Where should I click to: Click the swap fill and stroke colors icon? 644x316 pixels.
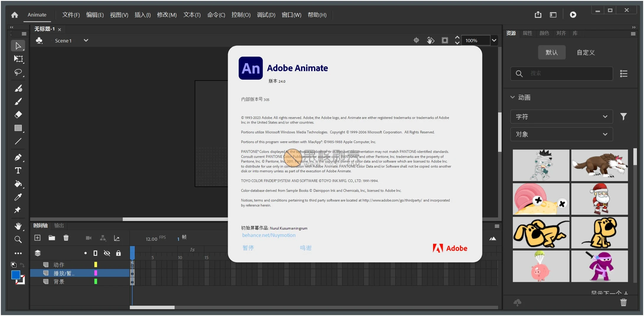pos(22,265)
